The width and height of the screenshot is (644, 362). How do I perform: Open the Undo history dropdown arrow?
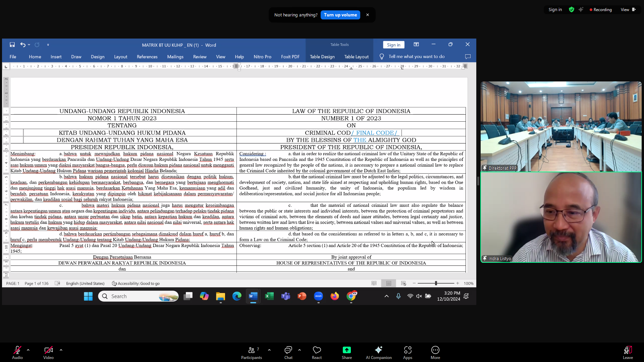29,45
